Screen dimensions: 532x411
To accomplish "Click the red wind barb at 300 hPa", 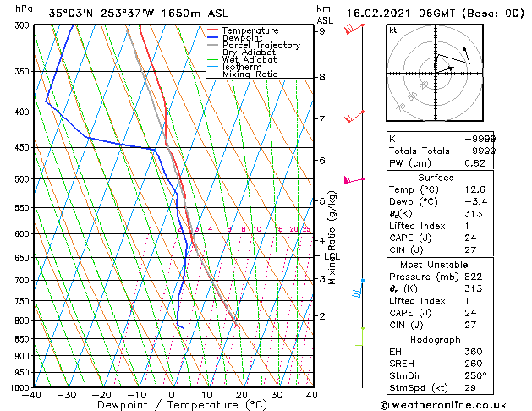I will (354, 29).
